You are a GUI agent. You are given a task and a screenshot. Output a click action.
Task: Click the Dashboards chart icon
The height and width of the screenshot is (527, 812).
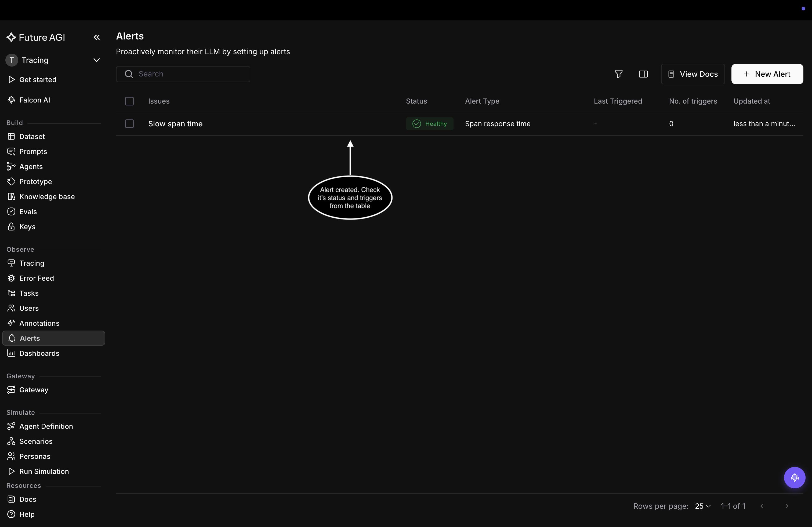click(x=11, y=353)
